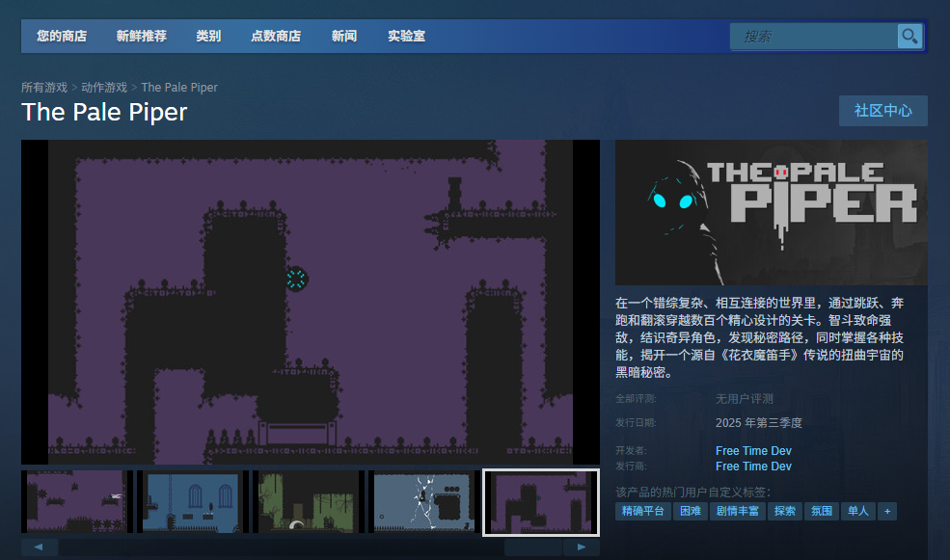
Task: Select the lightning storm screenshot thumbnail
Action: tap(425, 502)
